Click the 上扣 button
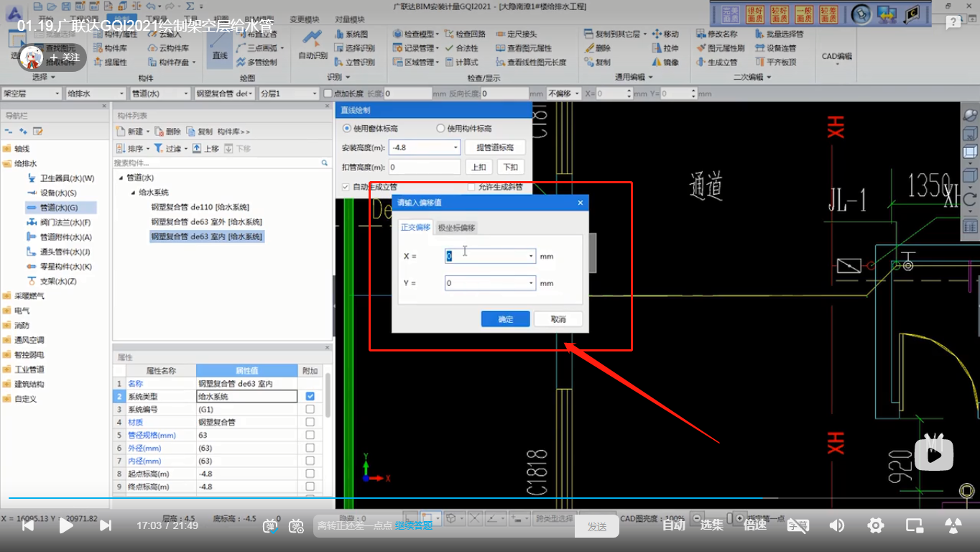 pos(479,167)
